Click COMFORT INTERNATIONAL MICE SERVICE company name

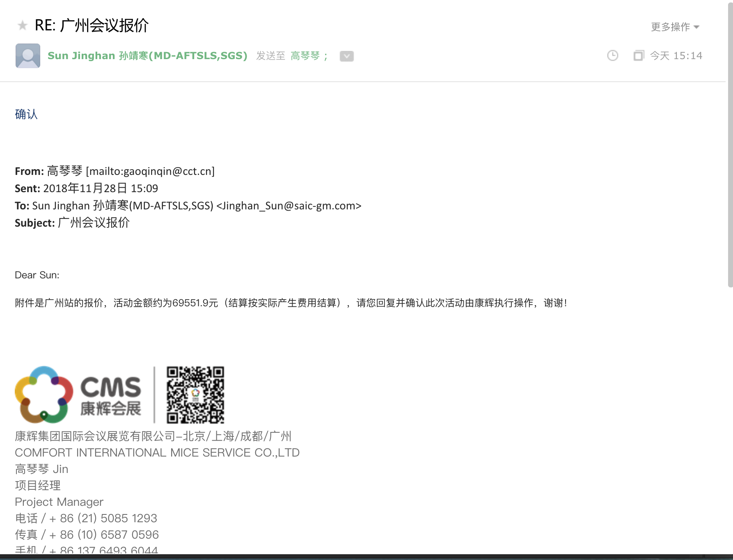(157, 452)
